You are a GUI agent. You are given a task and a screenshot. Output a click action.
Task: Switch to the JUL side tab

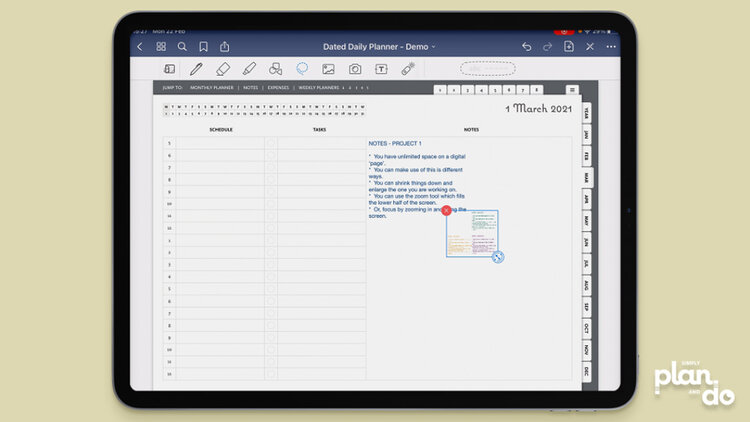pyautogui.click(x=586, y=264)
